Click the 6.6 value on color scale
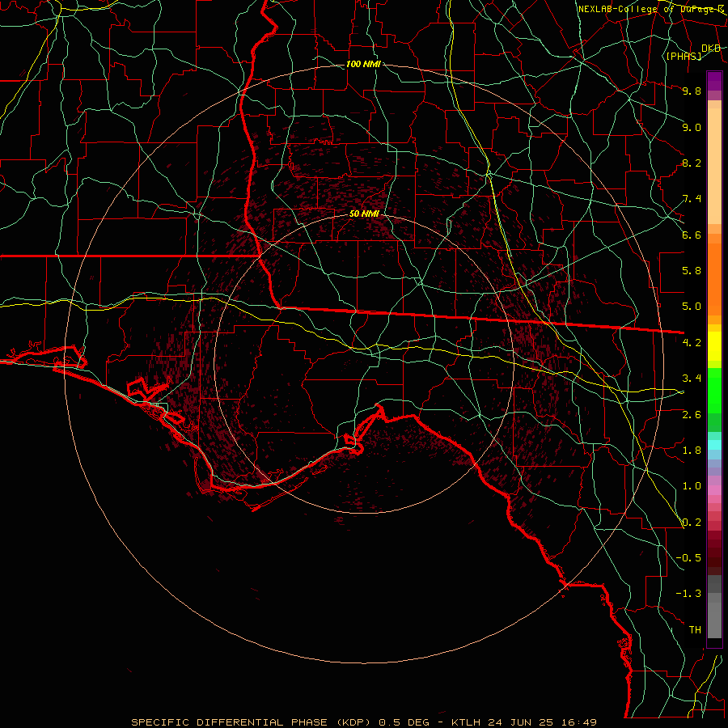Viewport: 728px width, 728px height. (x=692, y=235)
